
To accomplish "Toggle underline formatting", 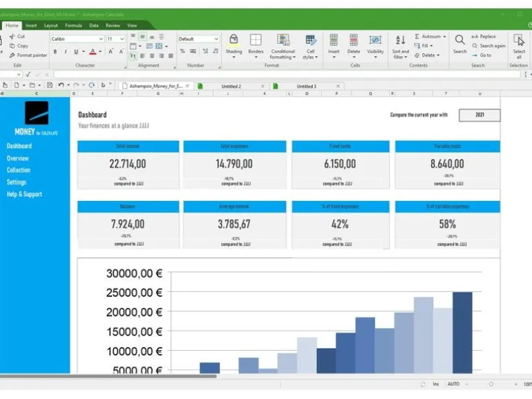I will coord(76,52).
